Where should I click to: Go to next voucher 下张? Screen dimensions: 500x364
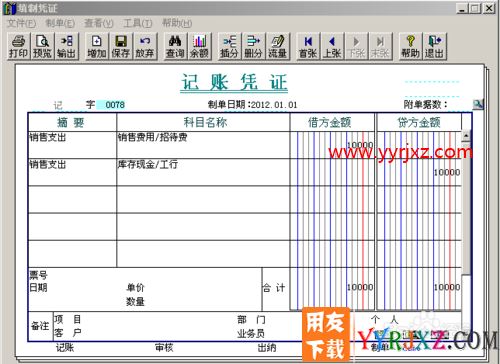point(356,46)
